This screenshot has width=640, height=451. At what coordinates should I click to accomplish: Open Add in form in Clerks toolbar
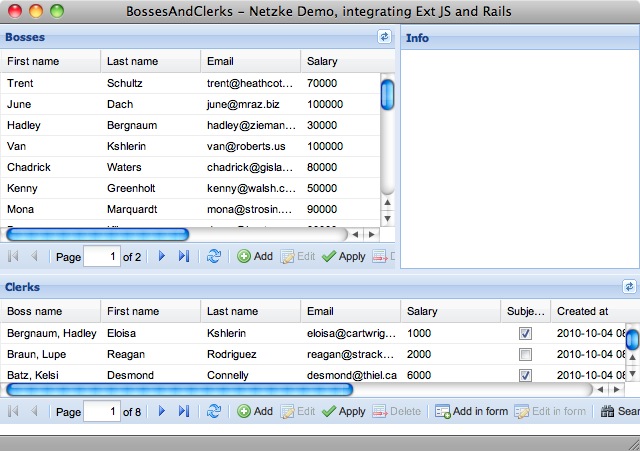(x=471, y=411)
